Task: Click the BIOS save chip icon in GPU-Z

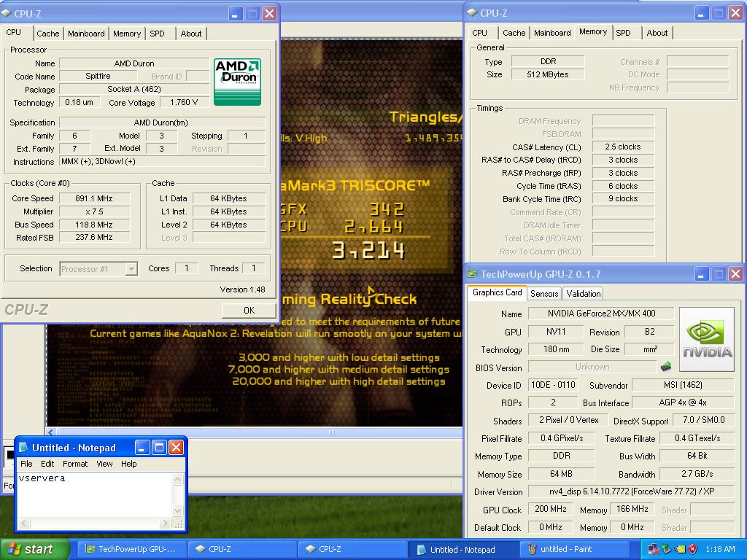Action: click(x=666, y=367)
